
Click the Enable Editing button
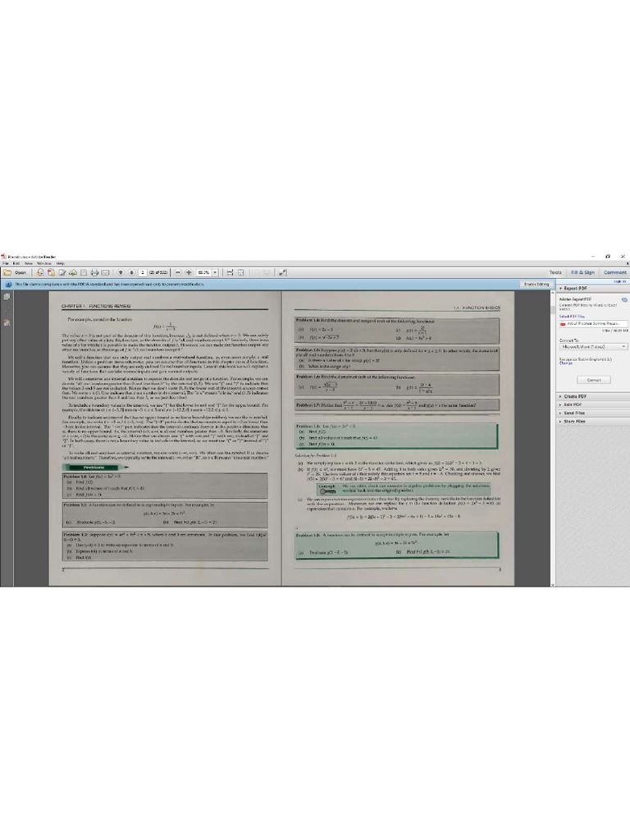click(536, 285)
